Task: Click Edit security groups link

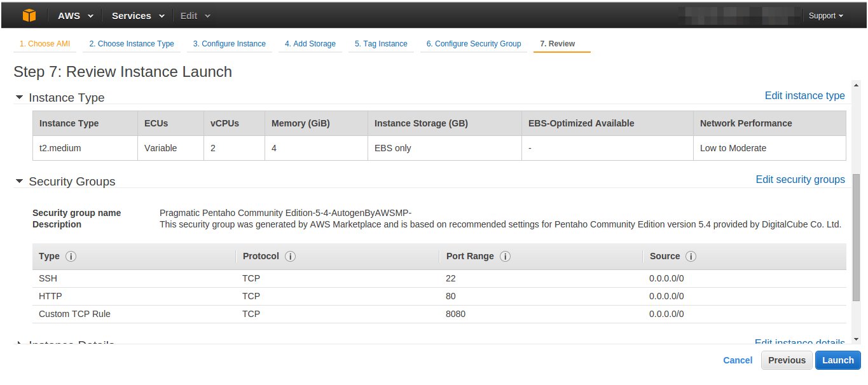Action: (800, 179)
